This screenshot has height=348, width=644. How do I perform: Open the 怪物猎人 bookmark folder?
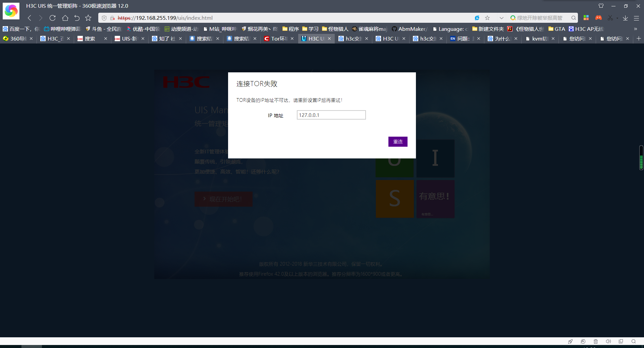pyautogui.click(x=335, y=29)
